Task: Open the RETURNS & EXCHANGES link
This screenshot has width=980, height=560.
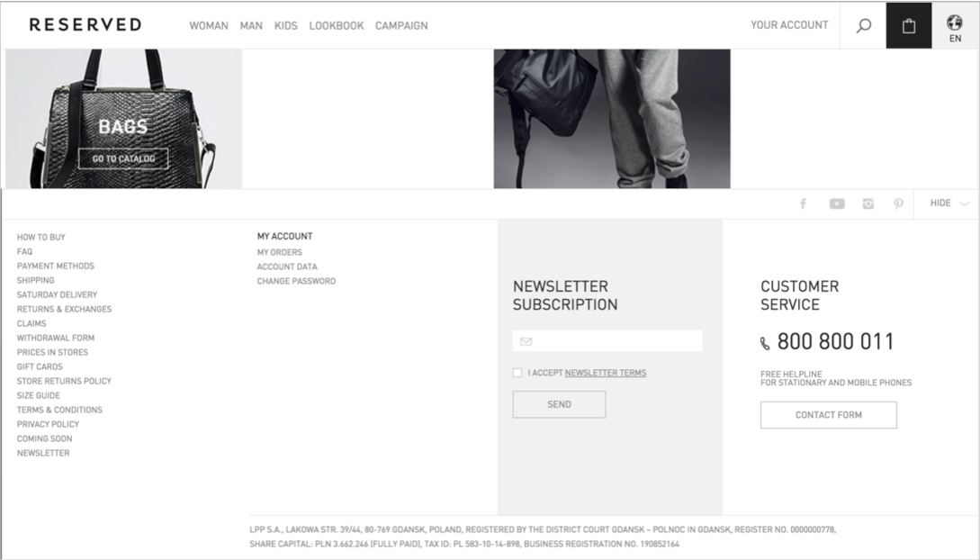Action: pyautogui.click(x=65, y=310)
